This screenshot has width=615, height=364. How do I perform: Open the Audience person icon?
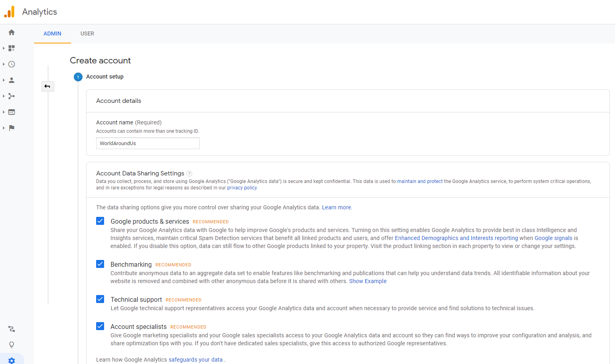point(12,80)
